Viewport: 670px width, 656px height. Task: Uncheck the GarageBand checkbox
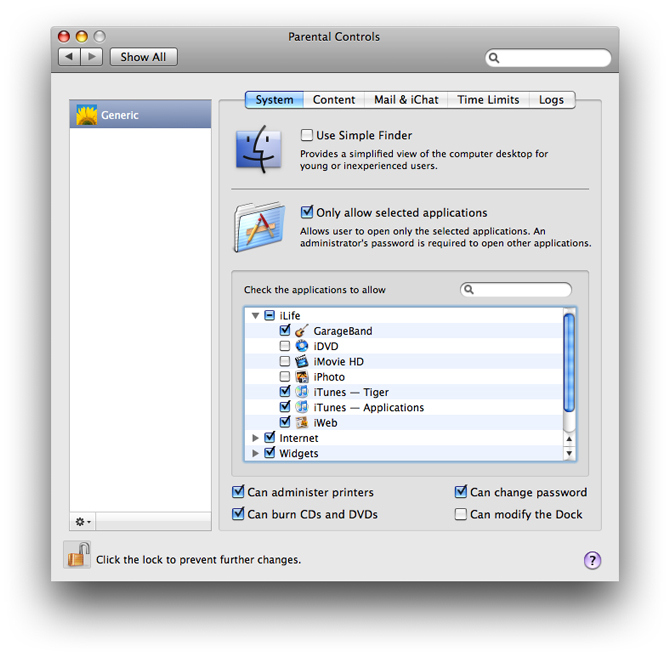click(x=285, y=330)
